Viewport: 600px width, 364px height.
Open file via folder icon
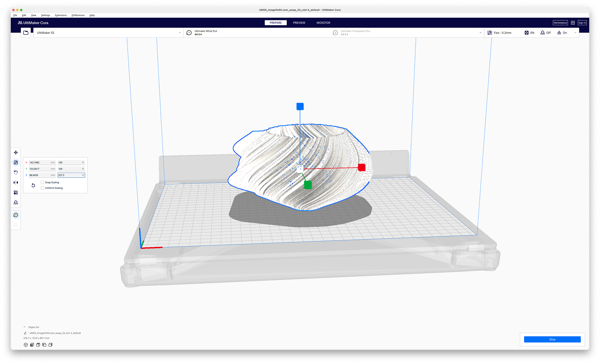tap(26, 33)
